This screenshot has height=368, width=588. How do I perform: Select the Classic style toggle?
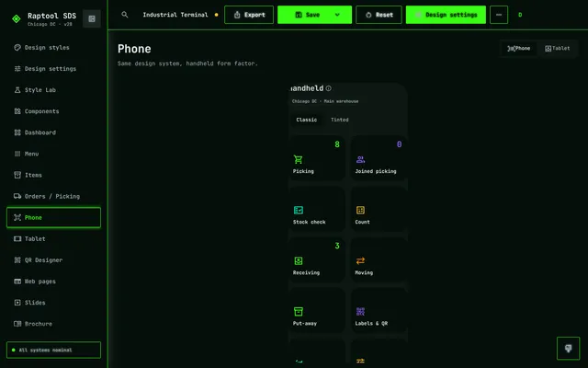tap(306, 120)
